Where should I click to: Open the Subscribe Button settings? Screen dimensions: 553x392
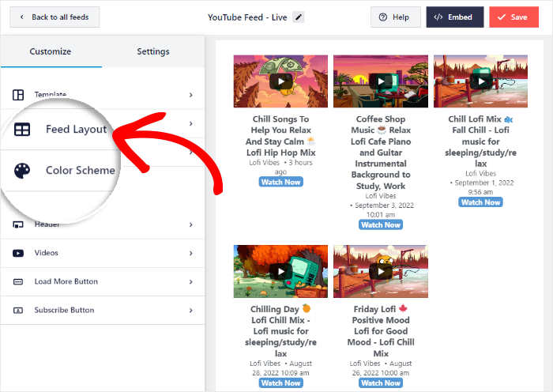pyautogui.click(x=102, y=310)
